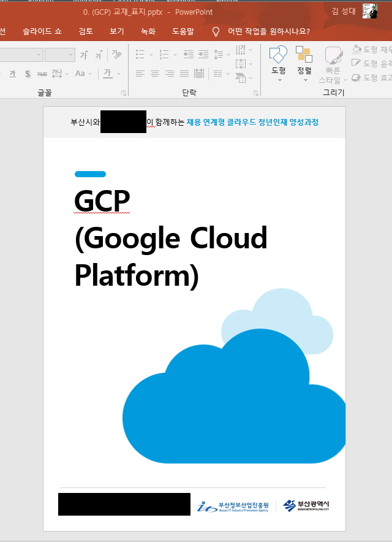This screenshot has height=542, width=392.
Task: Open the 슬라이드 쇼 ribbon tab
Action: [42, 31]
